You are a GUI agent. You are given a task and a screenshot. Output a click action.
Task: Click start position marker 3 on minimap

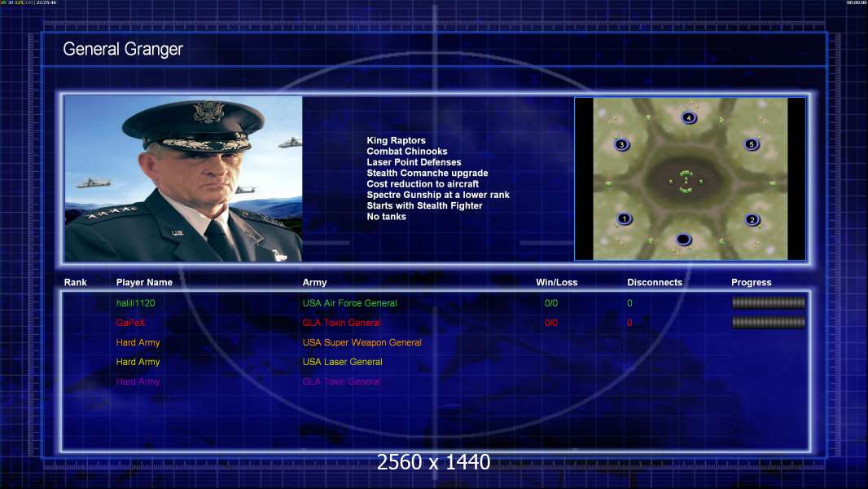point(621,145)
